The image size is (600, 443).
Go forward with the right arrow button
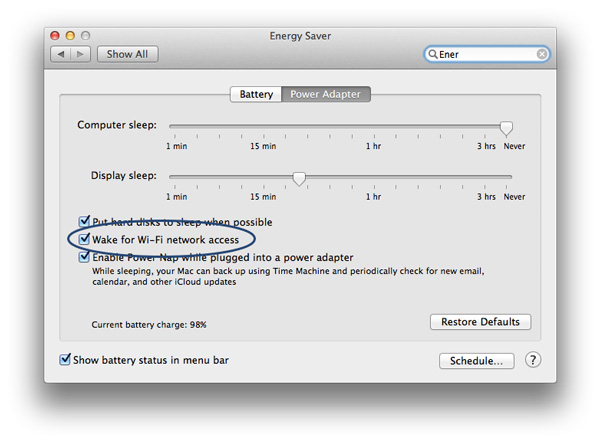coord(80,54)
